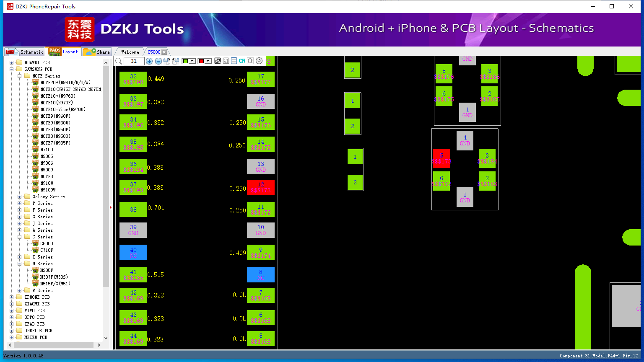
Task: Click the PADS icon beside M205F
Action: coord(35,270)
